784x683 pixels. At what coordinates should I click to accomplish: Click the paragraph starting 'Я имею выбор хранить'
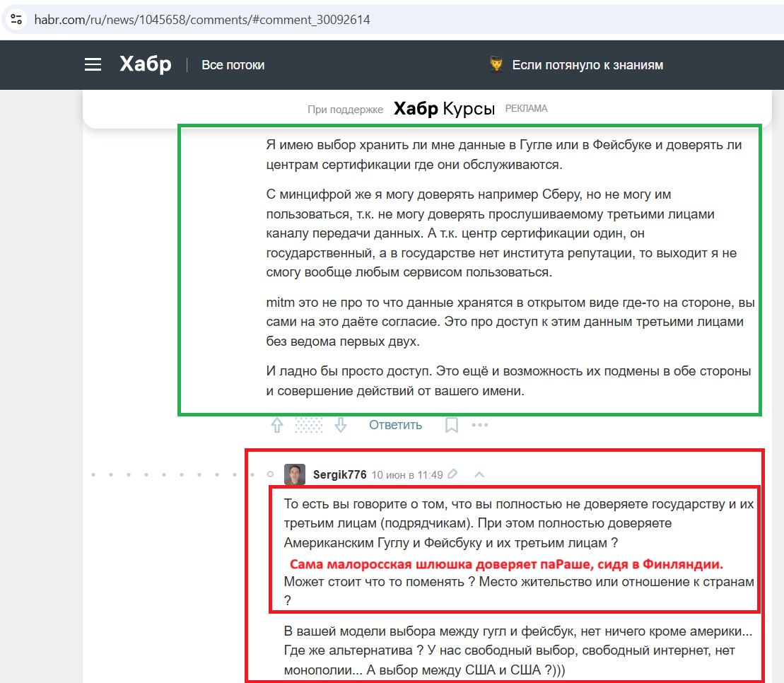pos(504,155)
